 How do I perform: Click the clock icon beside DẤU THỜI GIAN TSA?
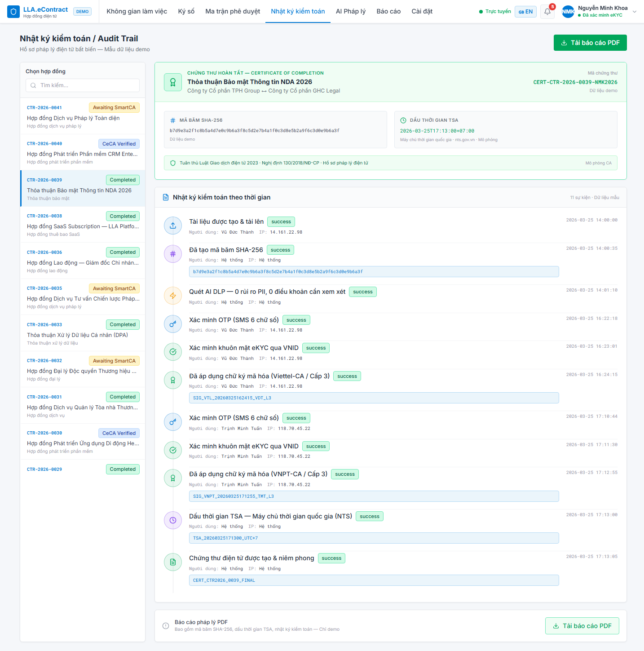point(403,120)
